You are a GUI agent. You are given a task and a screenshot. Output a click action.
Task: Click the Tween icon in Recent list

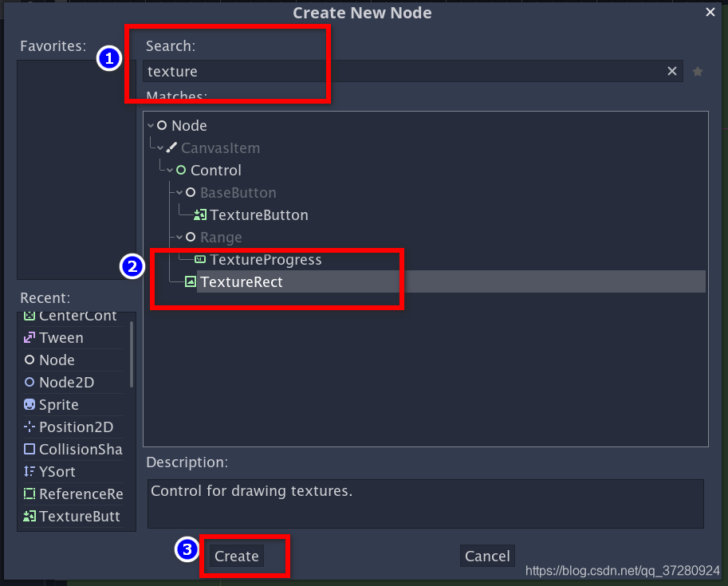30,337
